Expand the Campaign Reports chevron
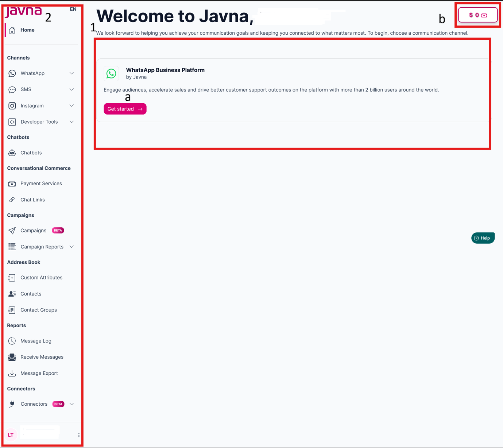 point(71,247)
